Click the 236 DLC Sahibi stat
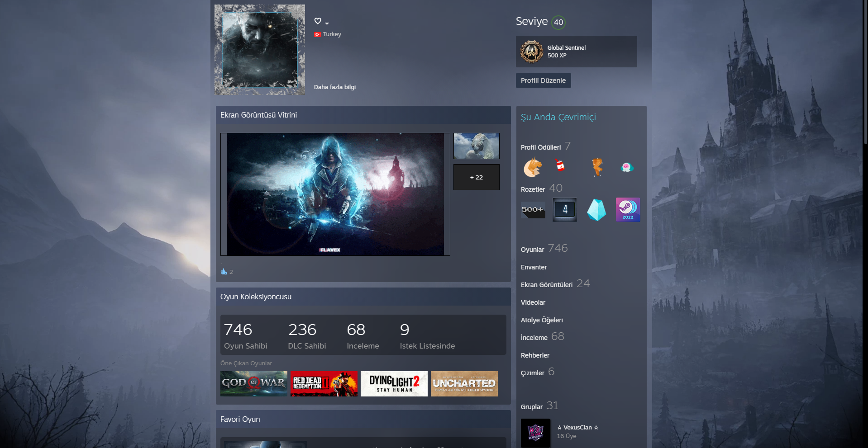868x448 pixels. (307, 335)
